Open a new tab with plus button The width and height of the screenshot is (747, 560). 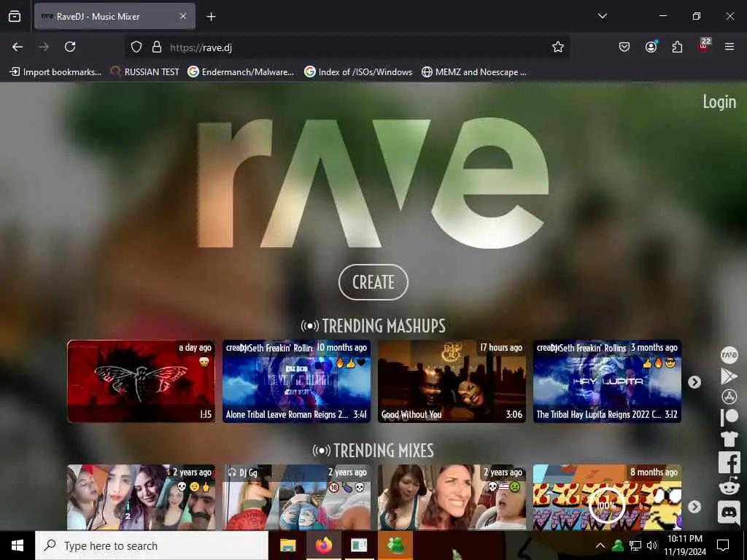tap(211, 17)
